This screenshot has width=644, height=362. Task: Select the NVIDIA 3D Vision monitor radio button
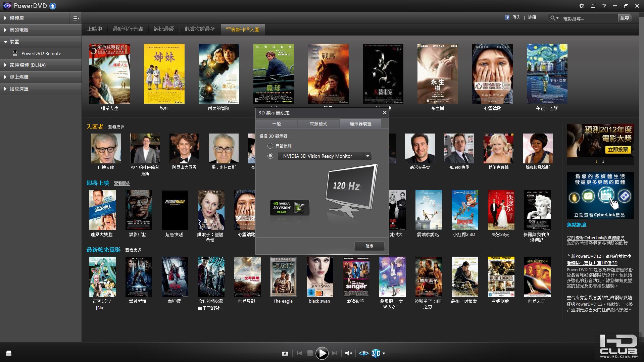click(270, 156)
